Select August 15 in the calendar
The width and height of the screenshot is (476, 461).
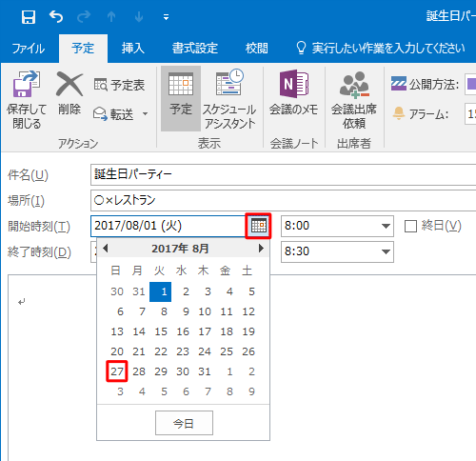(161, 331)
